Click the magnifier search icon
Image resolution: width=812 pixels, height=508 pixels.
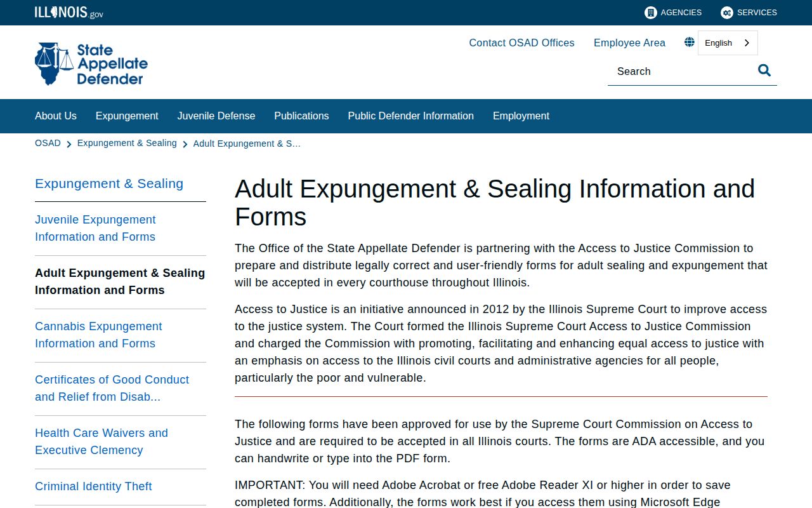pos(764,70)
